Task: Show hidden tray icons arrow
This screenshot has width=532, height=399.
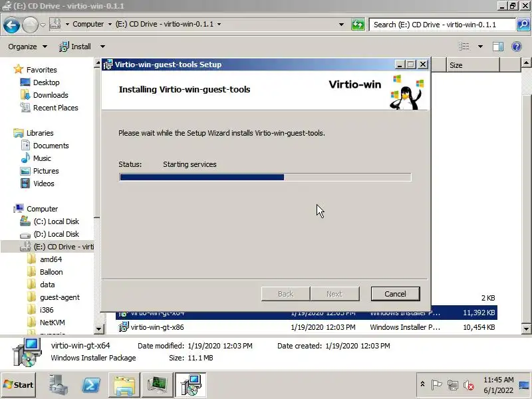Action: [x=422, y=384]
